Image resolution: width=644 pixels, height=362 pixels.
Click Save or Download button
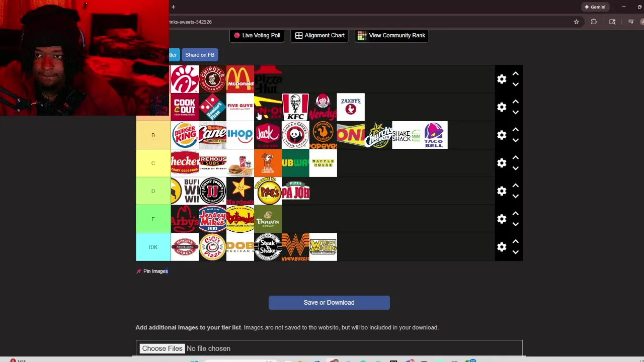click(329, 303)
